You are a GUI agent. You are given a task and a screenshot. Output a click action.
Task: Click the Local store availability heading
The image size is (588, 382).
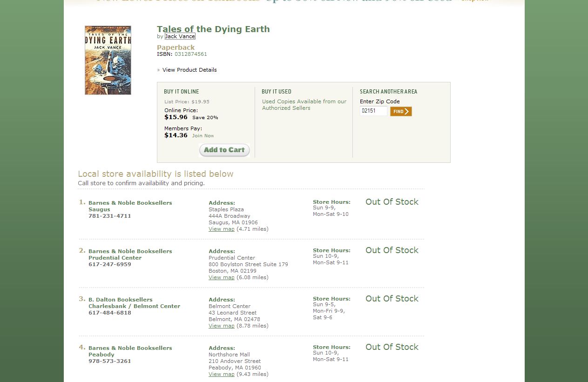[x=155, y=174]
